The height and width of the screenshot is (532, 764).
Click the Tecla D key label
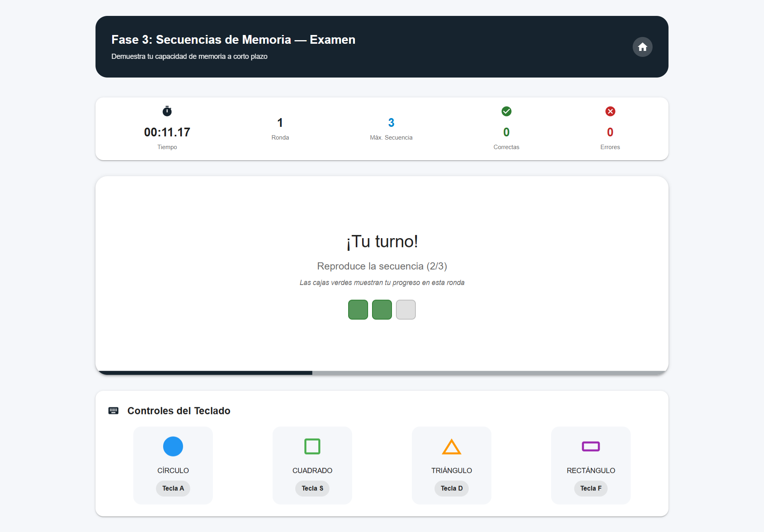coord(451,488)
